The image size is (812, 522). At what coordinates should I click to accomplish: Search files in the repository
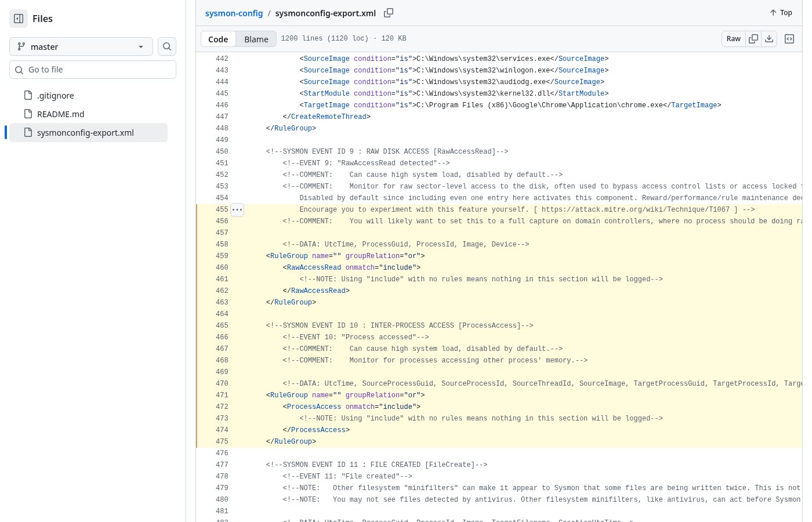coord(167,46)
